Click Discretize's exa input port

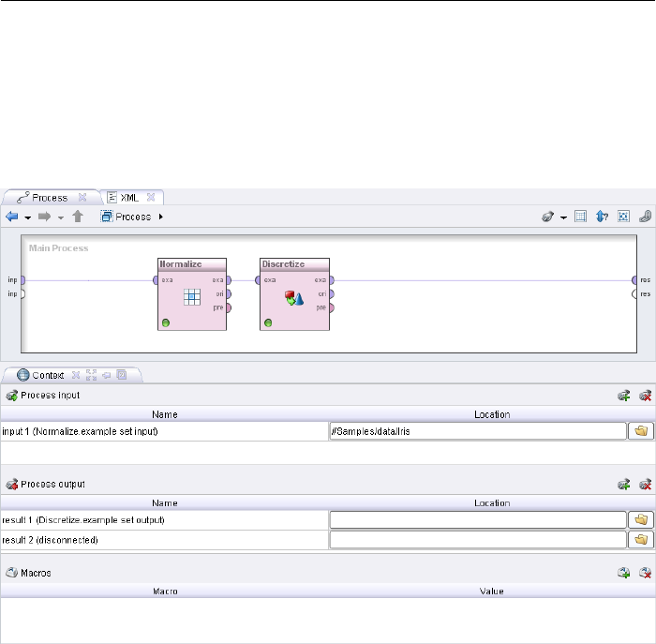coord(258,280)
